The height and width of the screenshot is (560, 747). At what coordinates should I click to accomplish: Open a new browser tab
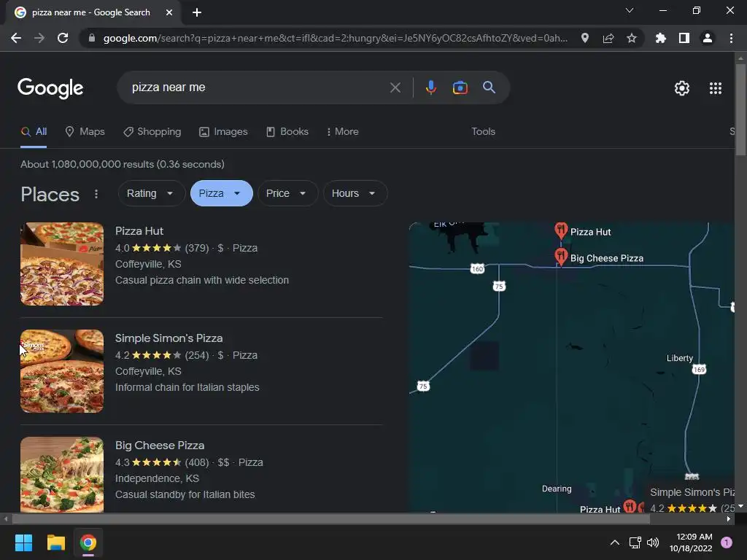coord(197,12)
